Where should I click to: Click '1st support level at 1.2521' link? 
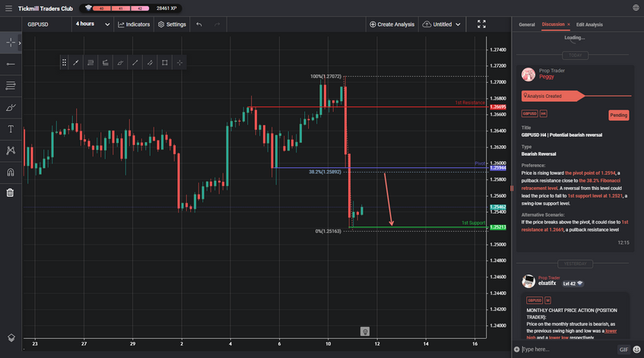click(x=595, y=196)
